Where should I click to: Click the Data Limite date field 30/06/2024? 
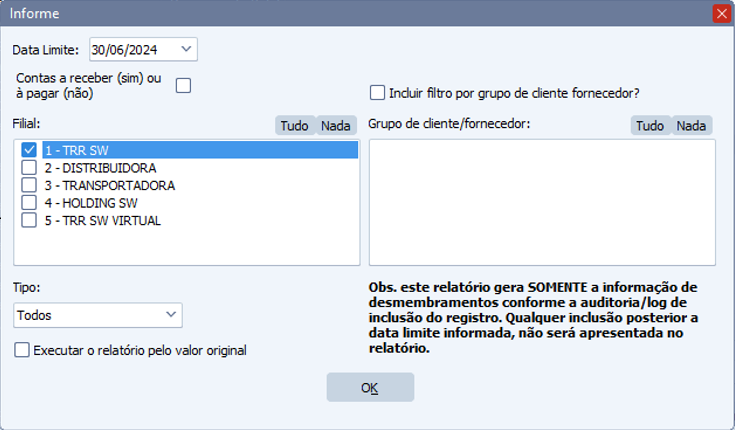click(x=143, y=49)
